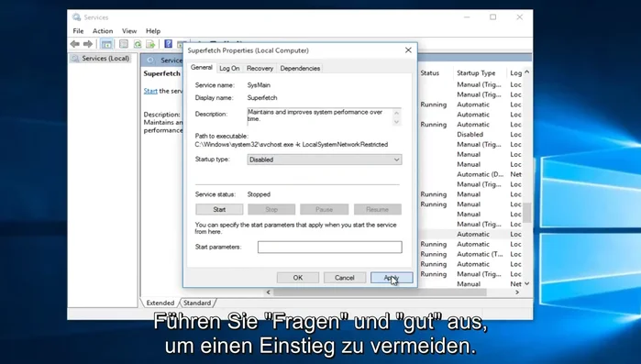The height and width of the screenshot is (364, 641).
Task: Switch to the Log On tab
Action: click(x=229, y=68)
